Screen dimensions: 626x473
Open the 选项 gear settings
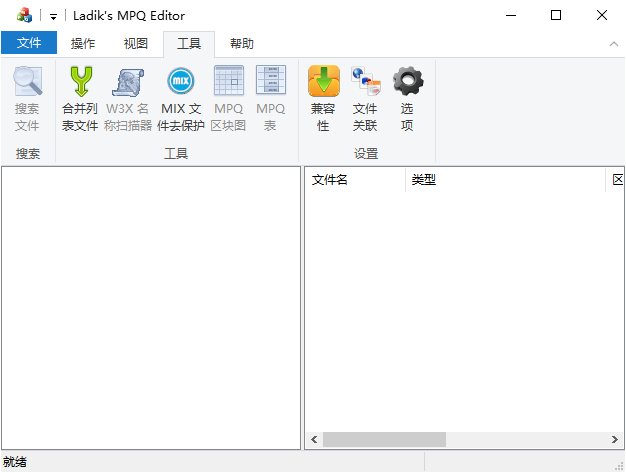click(x=407, y=99)
